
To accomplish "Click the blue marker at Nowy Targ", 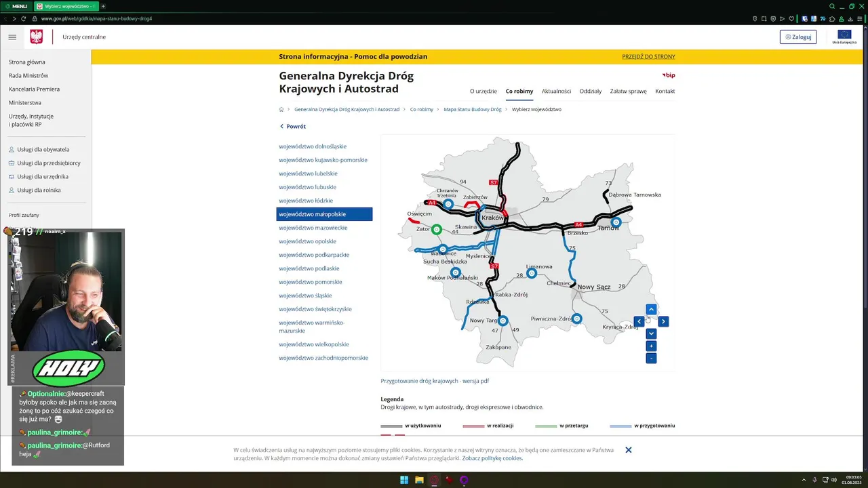I will click(x=502, y=321).
